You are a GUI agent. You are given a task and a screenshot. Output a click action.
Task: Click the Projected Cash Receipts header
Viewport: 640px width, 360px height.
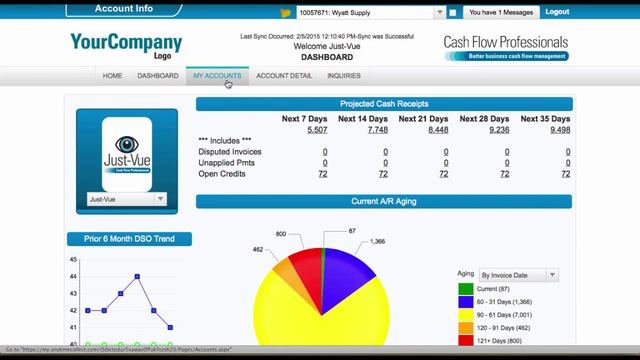click(384, 104)
